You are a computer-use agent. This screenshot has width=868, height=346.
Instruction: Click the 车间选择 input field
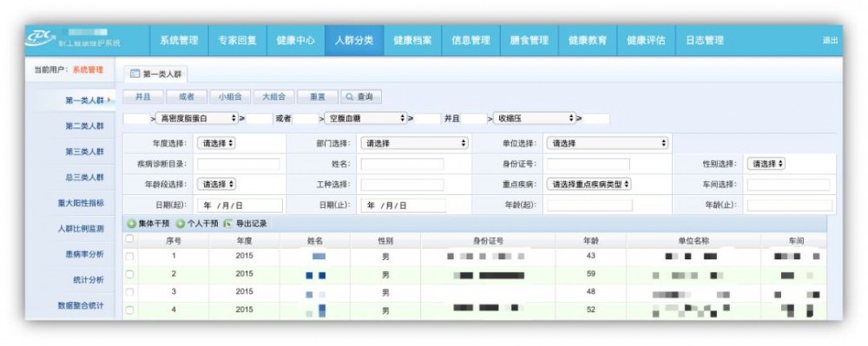coord(789,185)
